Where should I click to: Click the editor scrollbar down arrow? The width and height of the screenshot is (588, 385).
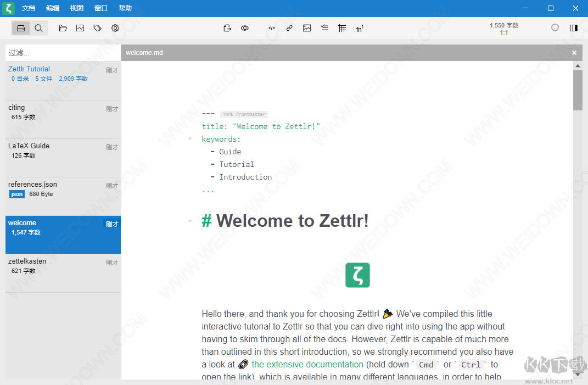coord(578,375)
